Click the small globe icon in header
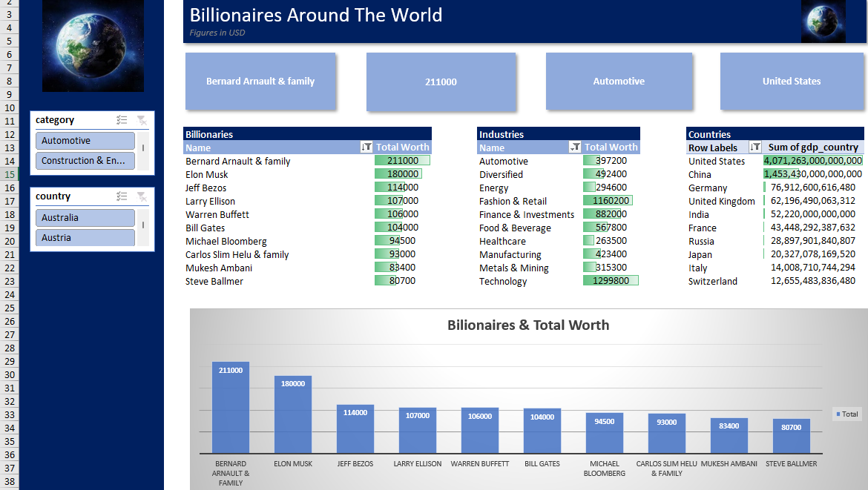Screen dimensions: 868x490 [823, 21]
